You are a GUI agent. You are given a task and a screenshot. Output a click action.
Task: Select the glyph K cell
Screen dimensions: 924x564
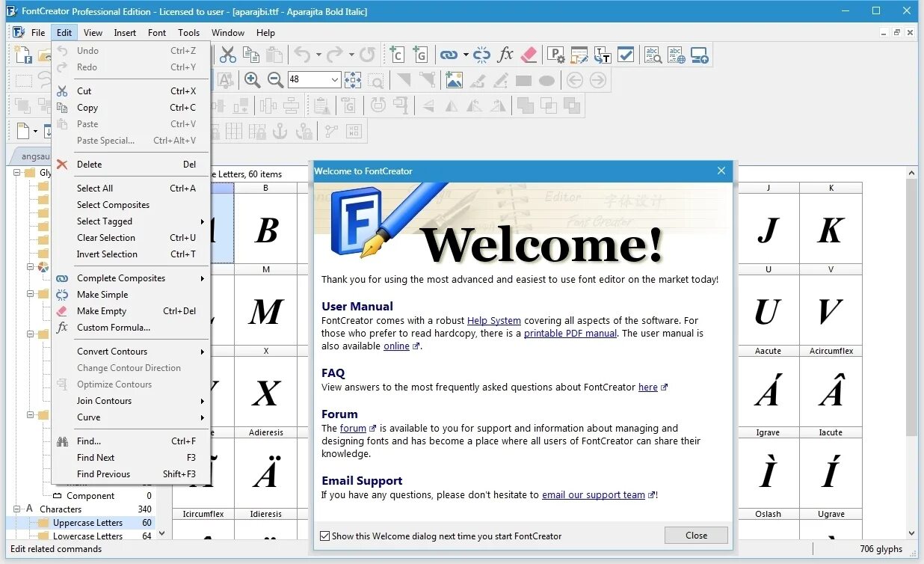pos(831,224)
